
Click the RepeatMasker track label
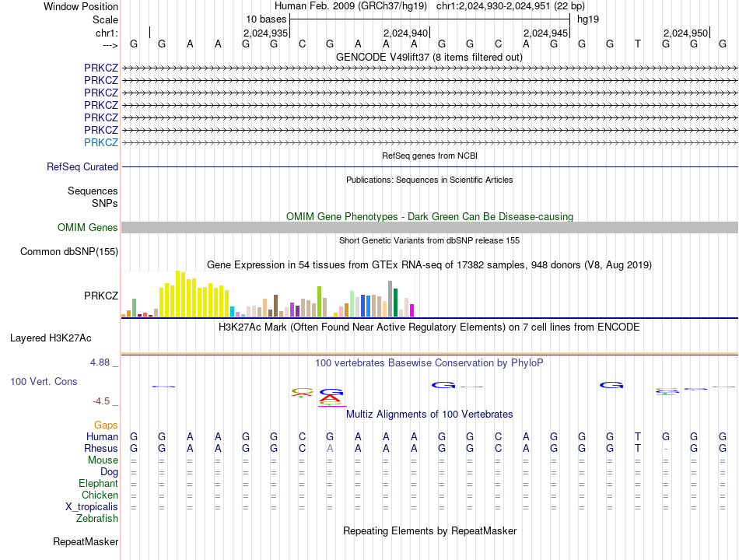[x=86, y=541]
